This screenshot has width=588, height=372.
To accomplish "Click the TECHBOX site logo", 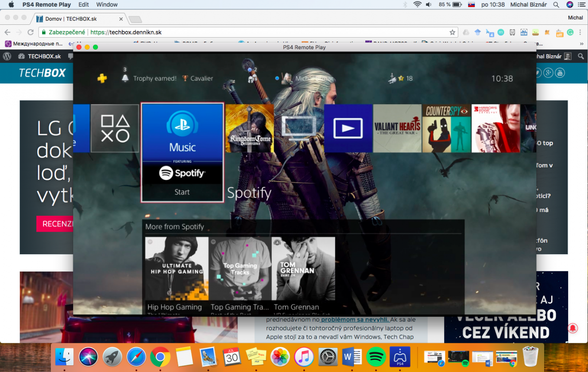I will [x=43, y=73].
